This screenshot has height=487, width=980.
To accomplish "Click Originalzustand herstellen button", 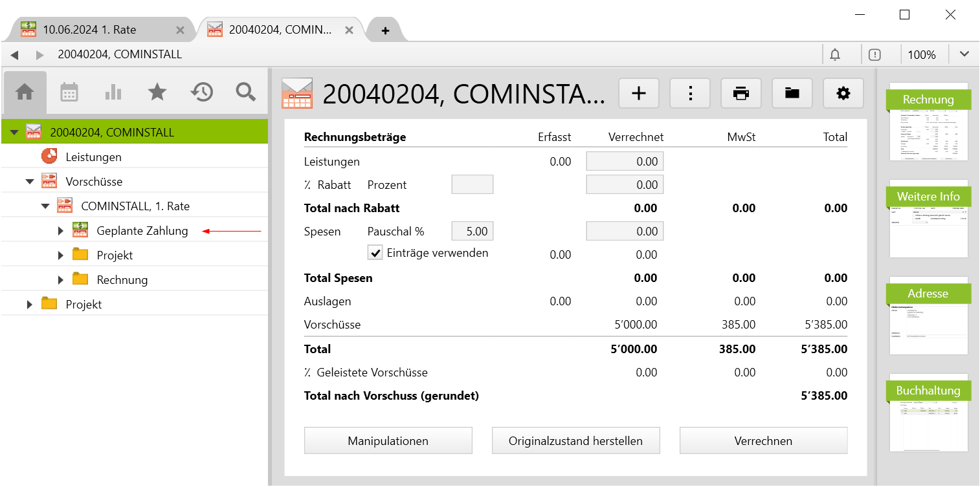I will (575, 441).
